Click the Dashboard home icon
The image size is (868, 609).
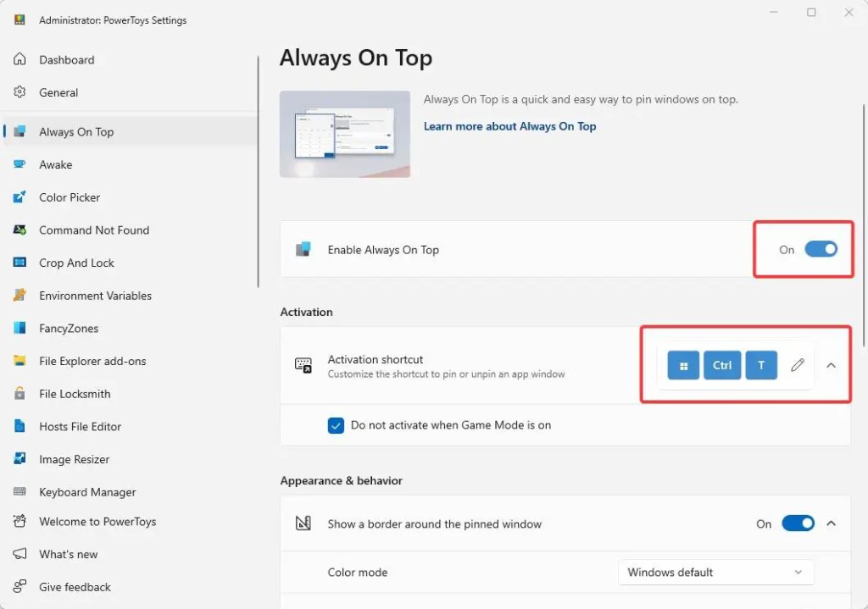point(19,59)
